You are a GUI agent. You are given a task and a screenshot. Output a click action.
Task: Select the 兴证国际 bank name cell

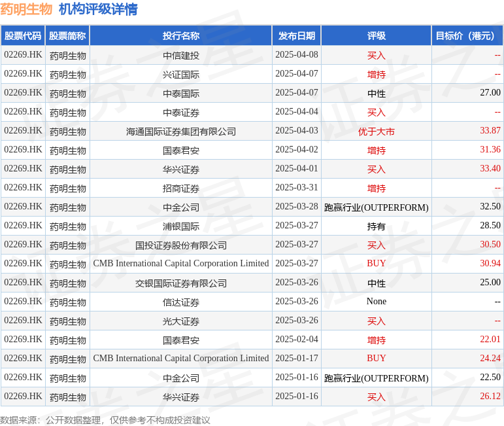click(181, 75)
